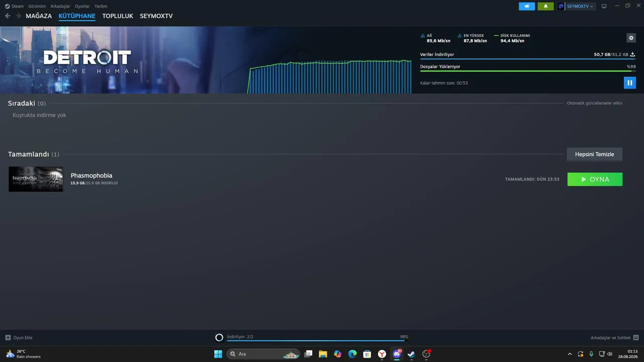Screen dimensions: 644x362
Task: Click the Hepsini Temizle button
Action: click(x=595, y=154)
